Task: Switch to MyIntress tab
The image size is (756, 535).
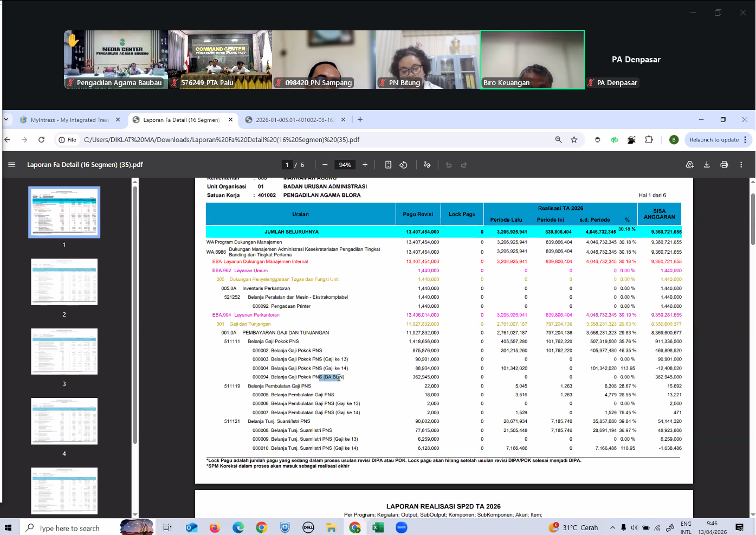Action: 69,120
